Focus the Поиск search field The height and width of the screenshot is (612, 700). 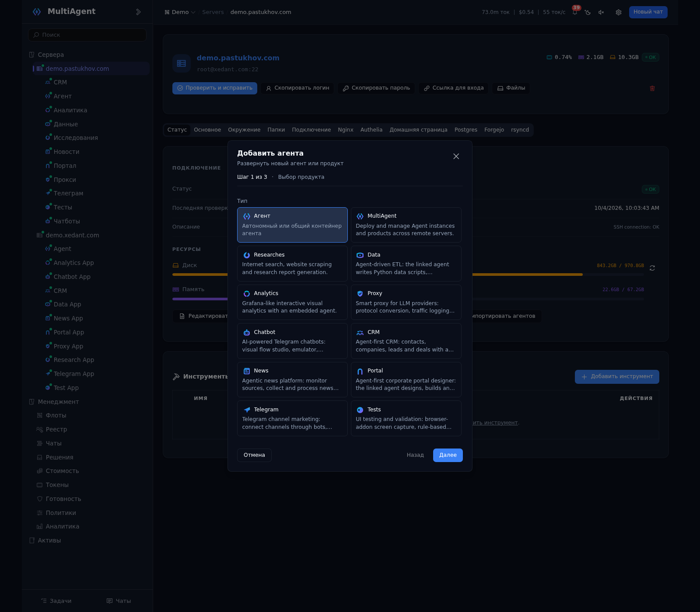click(x=87, y=35)
